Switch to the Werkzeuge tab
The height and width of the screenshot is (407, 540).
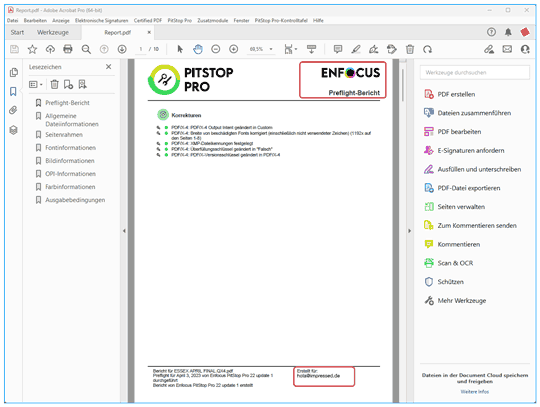(53, 32)
